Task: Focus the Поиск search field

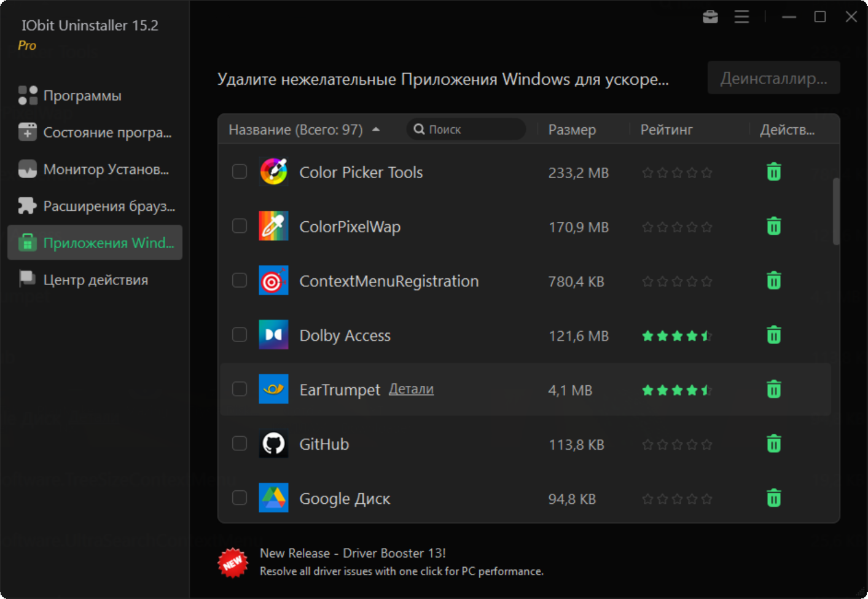Action: pos(470,130)
